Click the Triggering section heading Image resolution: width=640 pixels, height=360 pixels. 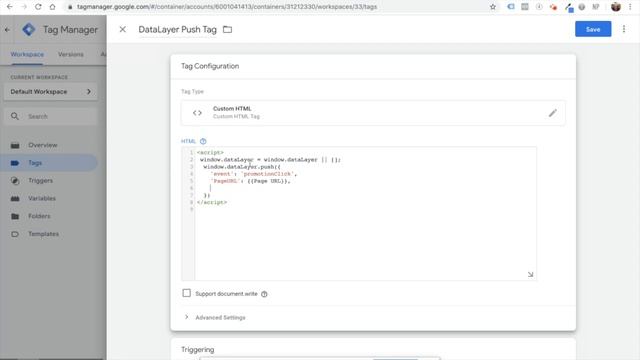pyautogui.click(x=198, y=350)
